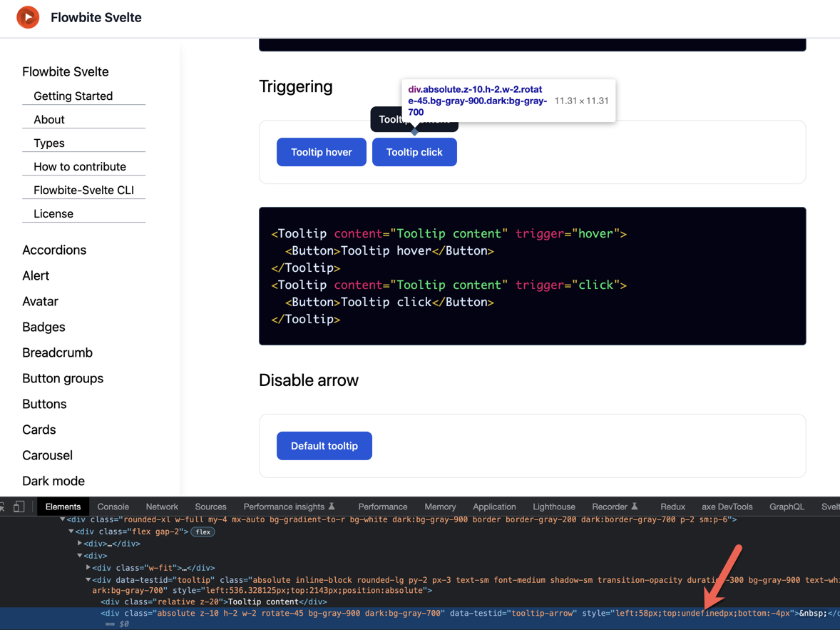The image size is (840, 630).
Task: Toggle the device toolbar icon in DevTools
Action: point(19,507)
